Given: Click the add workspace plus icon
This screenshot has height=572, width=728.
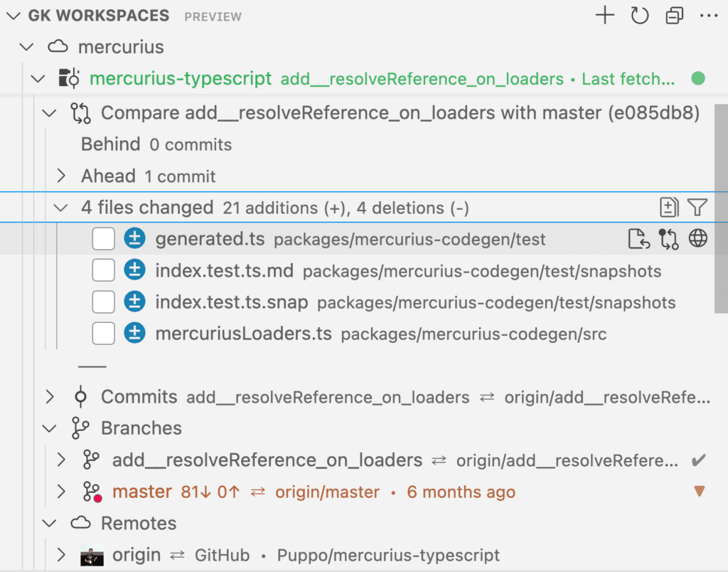Looking at the screenshot, I should pos(605,16).
